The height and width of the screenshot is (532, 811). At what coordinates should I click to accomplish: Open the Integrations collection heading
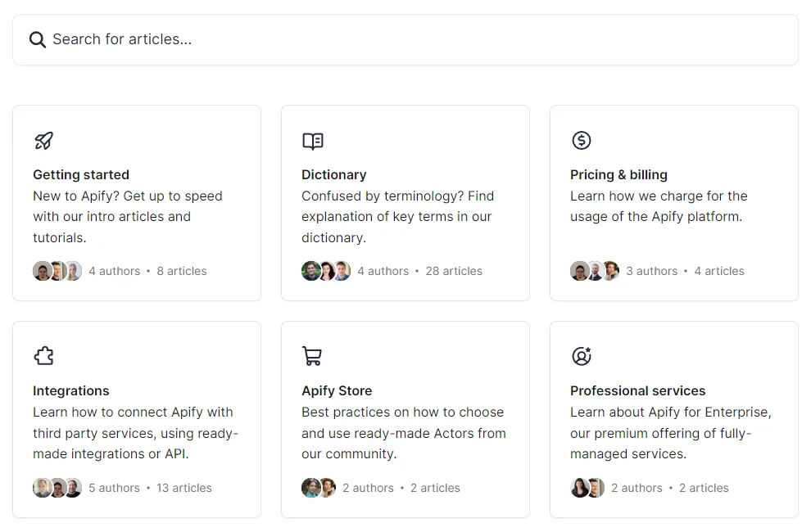tap(71, 390)
